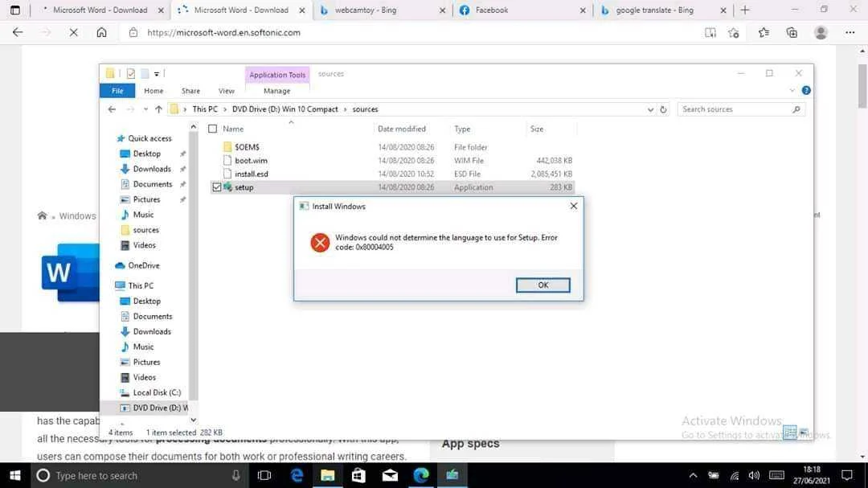Image resolution: width=868 pixels, height=488 pixels.
Task: Select This PC in navigation pane
Action: [141, 286]
